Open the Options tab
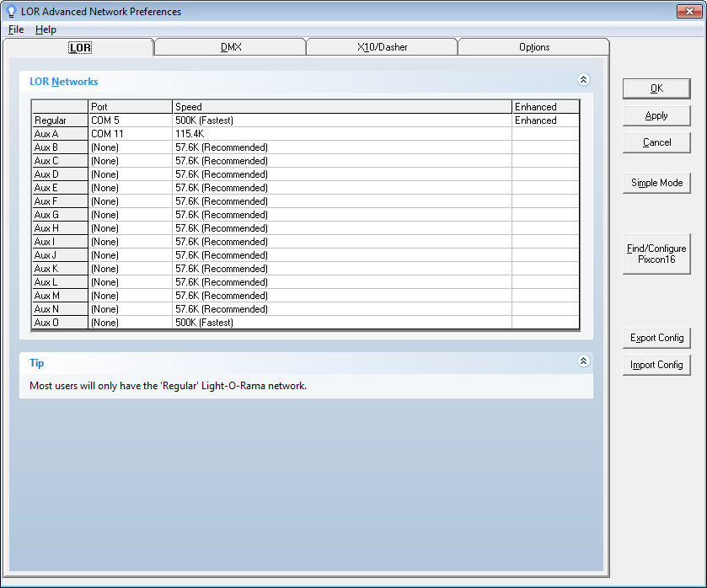This screenshot has height=588, width=707. point(534,47)
